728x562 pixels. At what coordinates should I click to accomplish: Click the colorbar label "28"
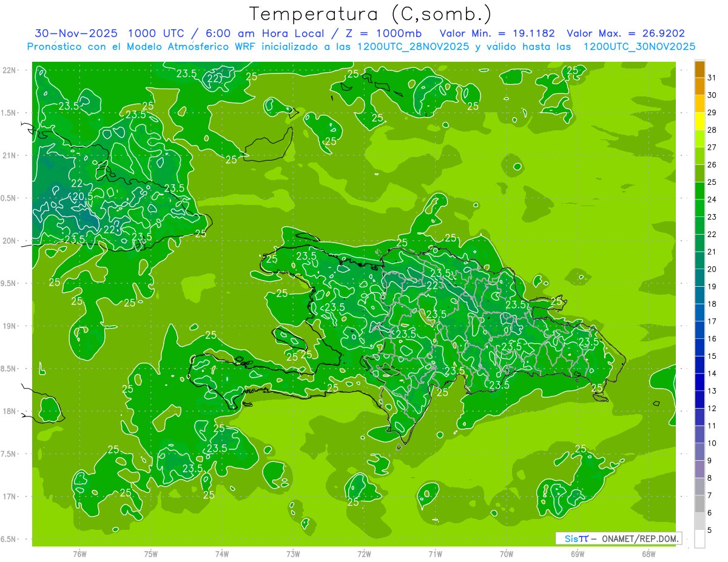(x=712, y=130)
